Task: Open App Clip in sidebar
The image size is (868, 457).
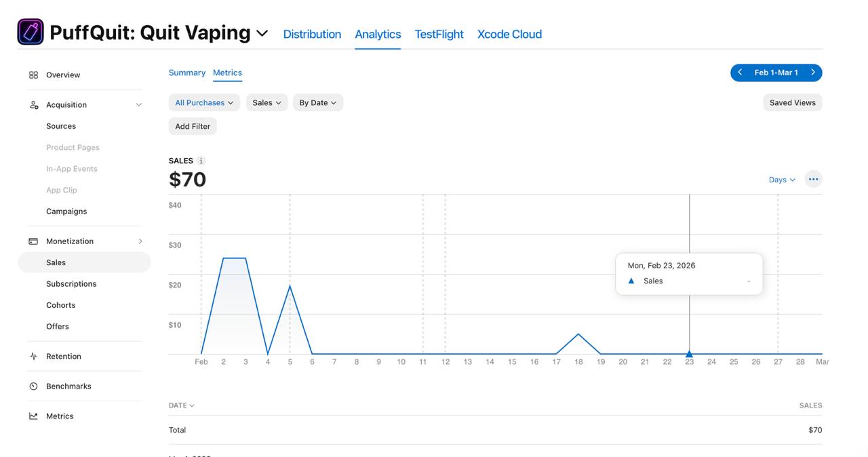Action: (x=62, y=190)
